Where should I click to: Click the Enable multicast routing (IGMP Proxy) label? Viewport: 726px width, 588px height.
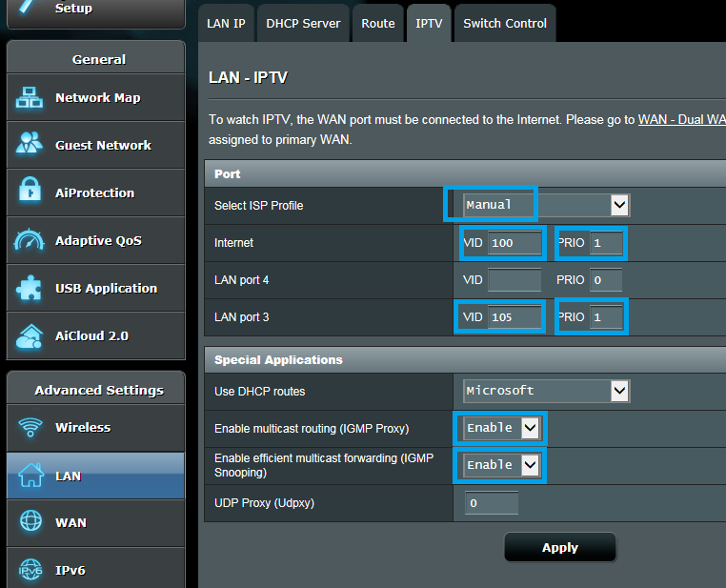point(312,429)
